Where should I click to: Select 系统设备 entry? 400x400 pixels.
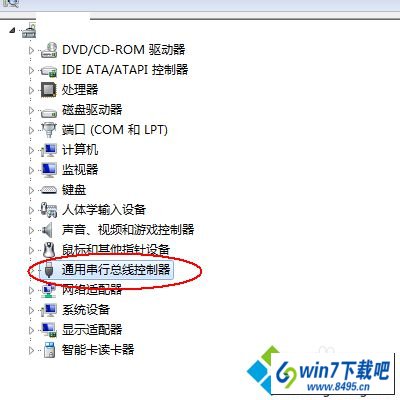[x=86, y=310]
